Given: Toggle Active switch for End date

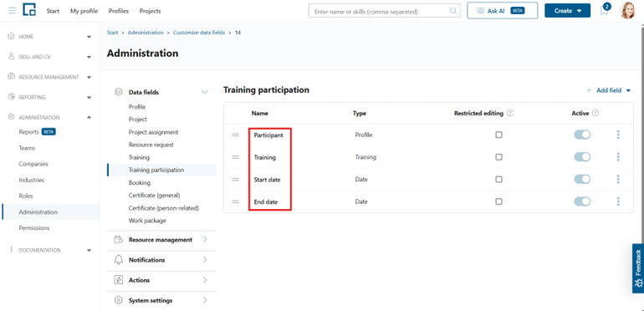Looking at the screenshot, I should tap(582, 201).
